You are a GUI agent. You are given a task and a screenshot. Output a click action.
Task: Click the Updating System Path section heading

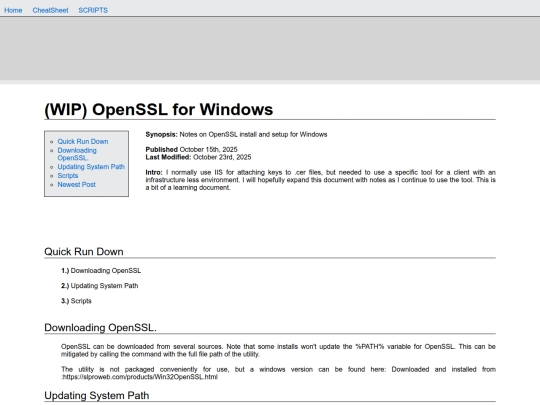[96, 395]
